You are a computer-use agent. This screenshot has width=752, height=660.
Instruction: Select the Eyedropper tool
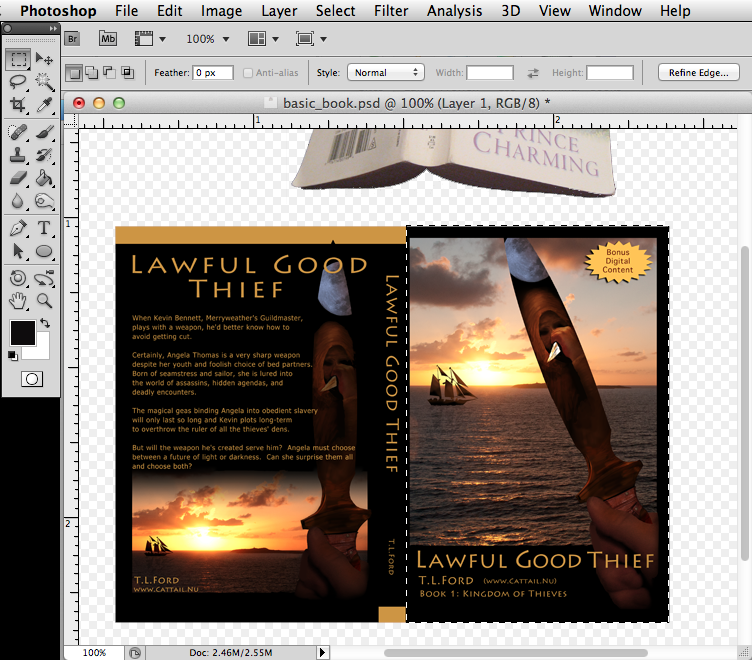[x=44, y=104]
